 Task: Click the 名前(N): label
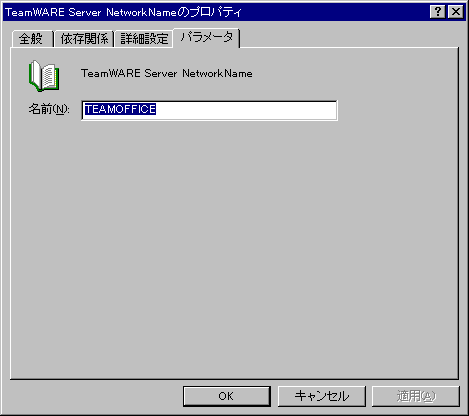point(49,109)
